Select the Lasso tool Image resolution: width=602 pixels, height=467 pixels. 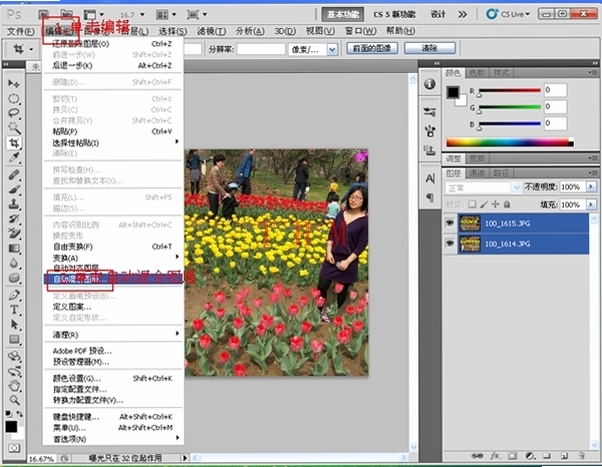[14, 113]
